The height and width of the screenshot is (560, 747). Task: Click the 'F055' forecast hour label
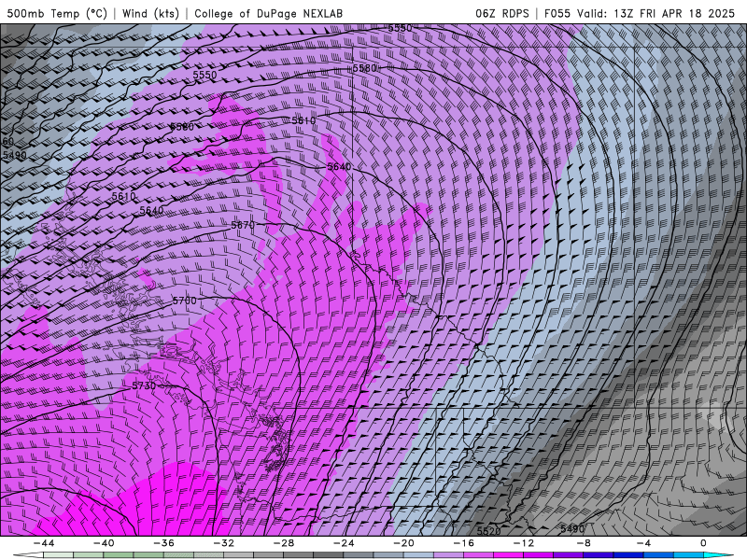tap(557, 13)
